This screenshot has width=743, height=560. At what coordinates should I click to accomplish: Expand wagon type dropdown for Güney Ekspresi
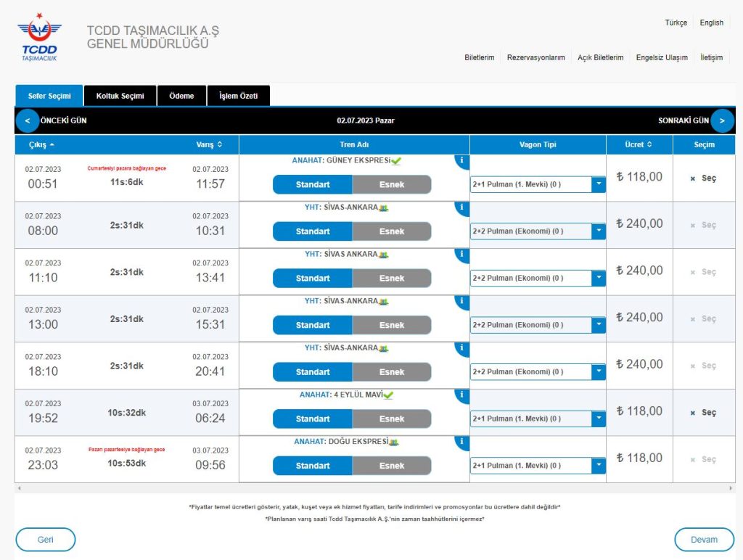click(599, 185)
